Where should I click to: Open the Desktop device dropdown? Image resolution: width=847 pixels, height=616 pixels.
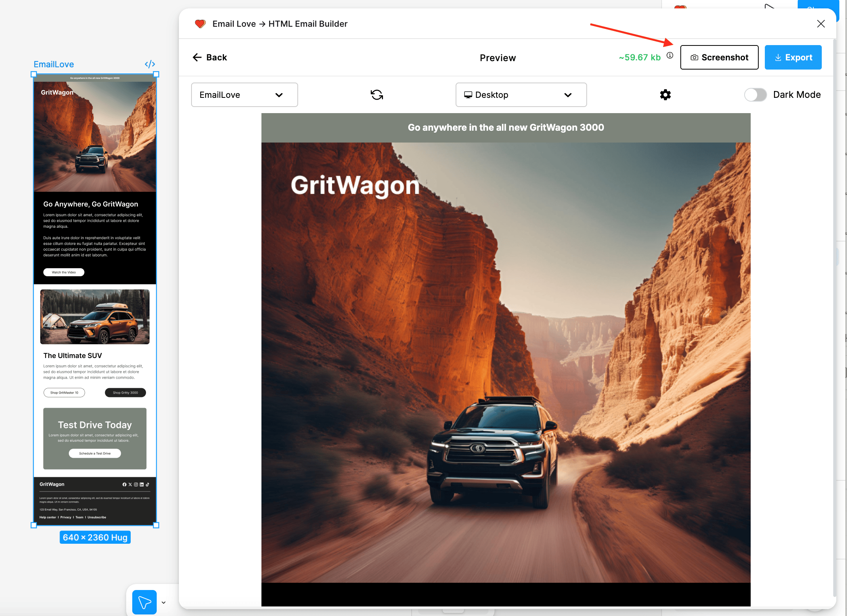point(521,95)
